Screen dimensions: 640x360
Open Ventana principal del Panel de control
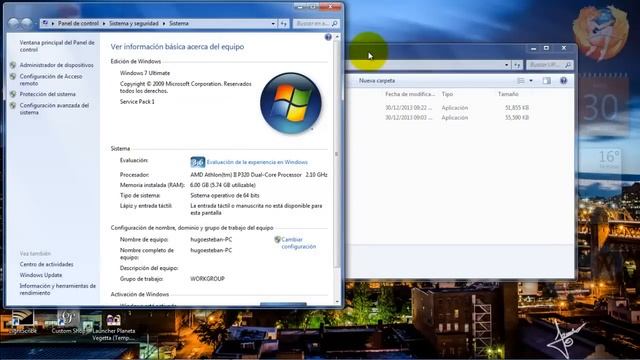(57, 46)
